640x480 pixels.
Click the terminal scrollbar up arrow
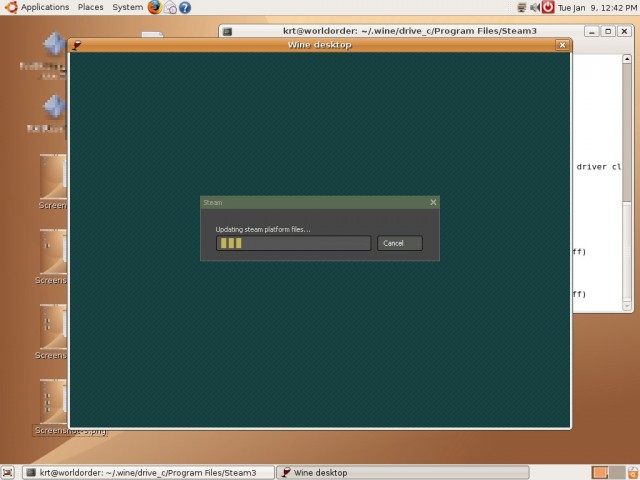tap(627, 59)
